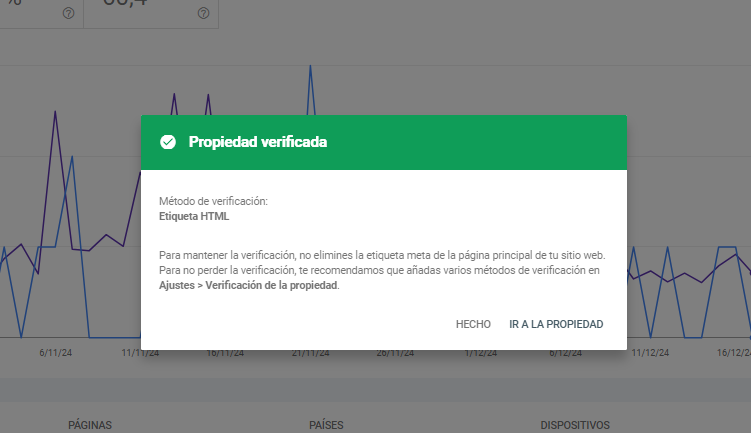
Task: Click the 'Propiedad verificada' dialog title
Action: (x=258, y=142)
